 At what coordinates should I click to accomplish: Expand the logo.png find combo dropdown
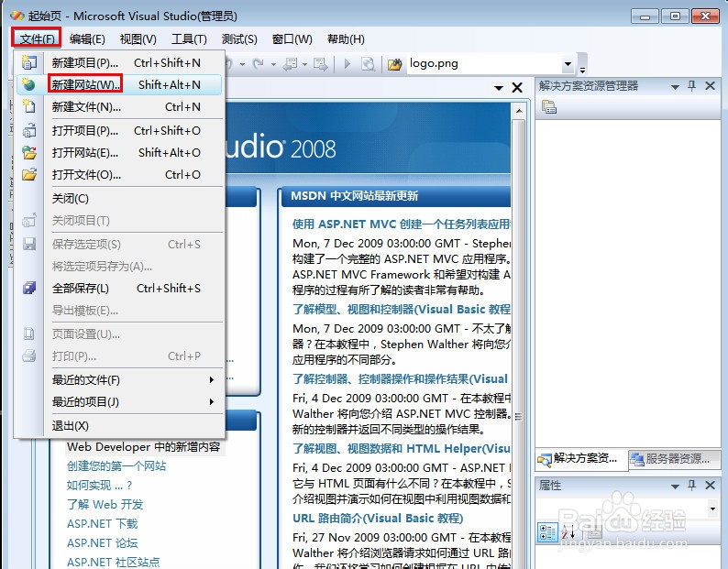point(568,63)
